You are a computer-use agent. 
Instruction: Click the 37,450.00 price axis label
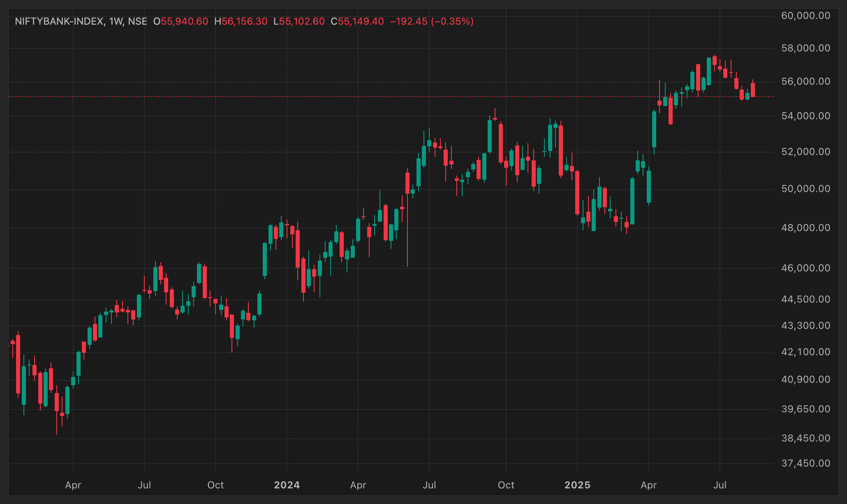coord(806,463)
